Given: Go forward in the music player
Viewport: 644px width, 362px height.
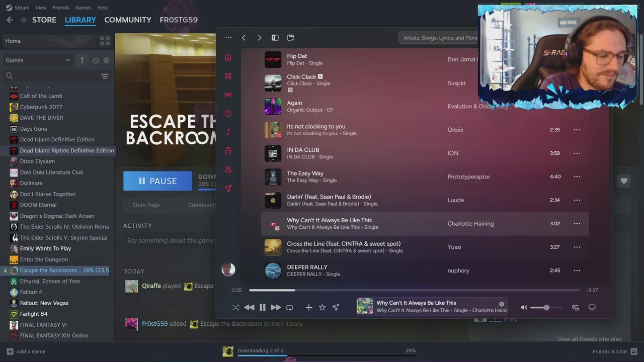Looking at the screenshot, I should click(259, 38).
